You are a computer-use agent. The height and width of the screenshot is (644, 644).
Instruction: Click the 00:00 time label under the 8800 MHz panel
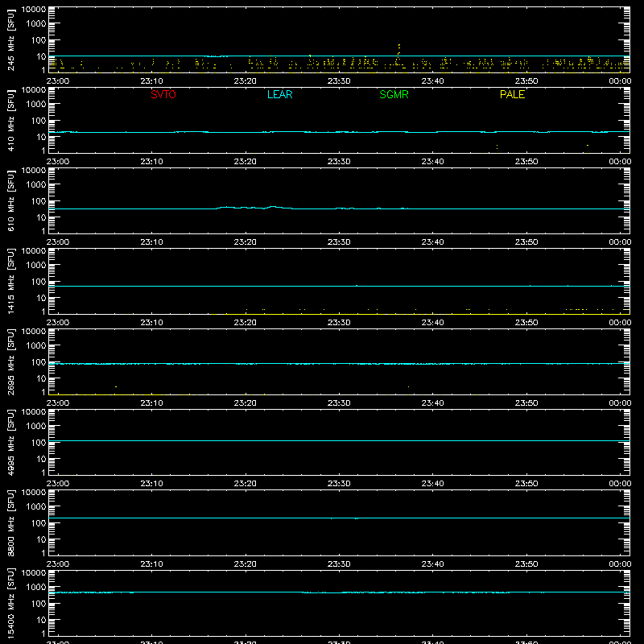point(620,564)
